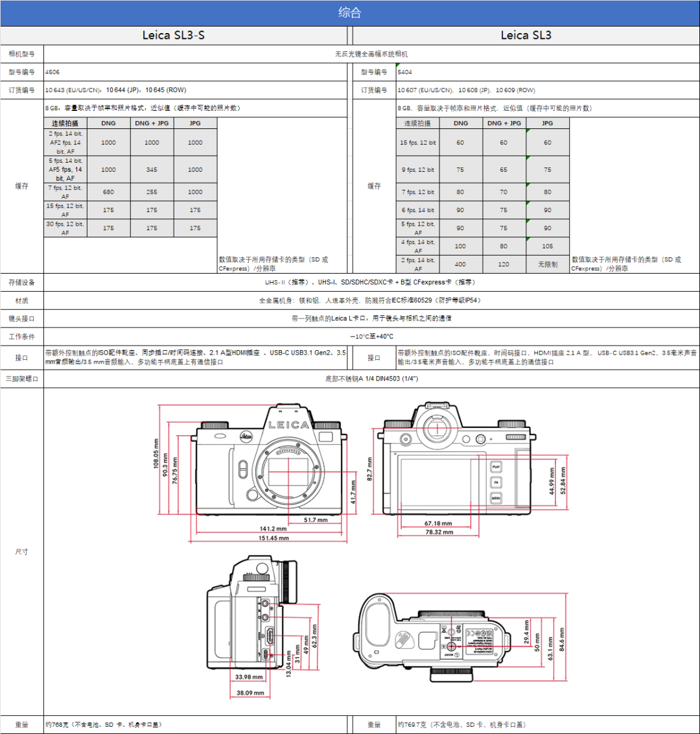Click SL3-S interface description cell with 同步插口

click(x=196, y=358)
